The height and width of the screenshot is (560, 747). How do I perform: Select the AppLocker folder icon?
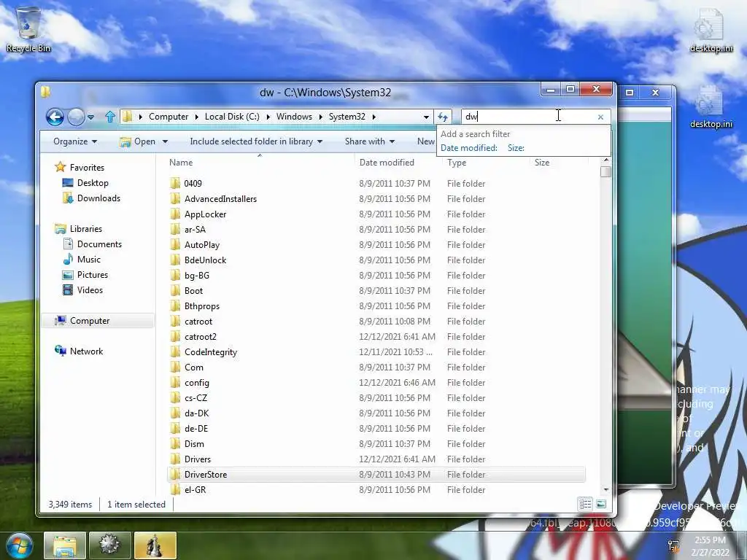175,214
